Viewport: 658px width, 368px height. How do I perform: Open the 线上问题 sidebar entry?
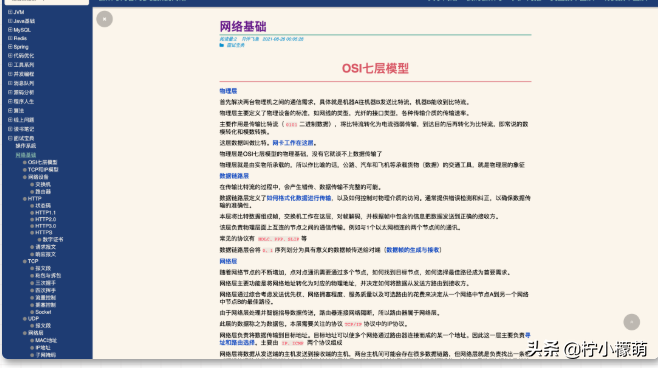24,120
